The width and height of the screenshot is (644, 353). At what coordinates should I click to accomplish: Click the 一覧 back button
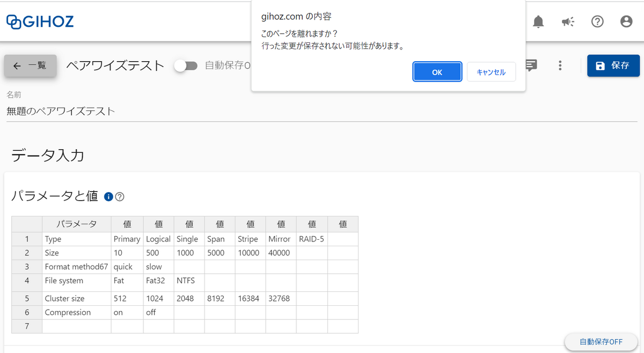pyautogui.click(x=30, y=65)
